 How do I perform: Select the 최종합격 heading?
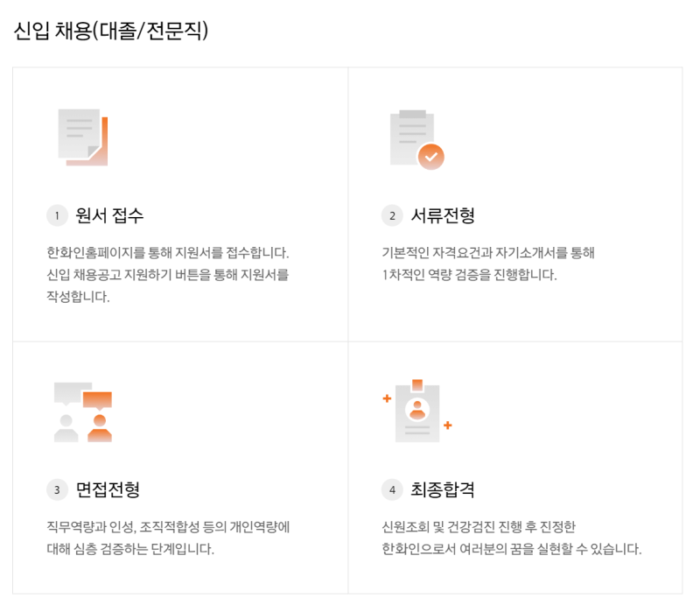443,489
